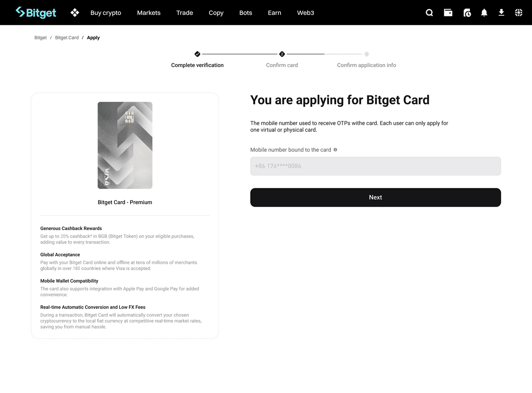The width and height of the screenshot is (532, 393).
Task: Click the app download icon
Action: point(501,12)
